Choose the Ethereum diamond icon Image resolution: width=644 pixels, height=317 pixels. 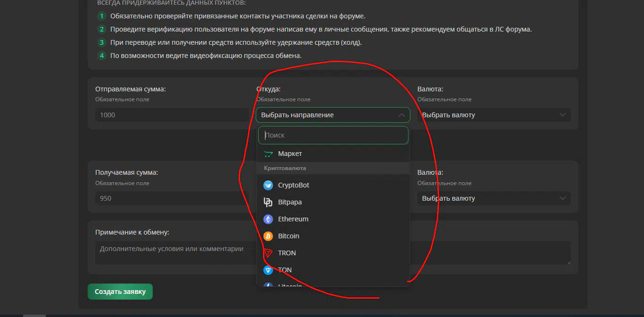point(268,219)
